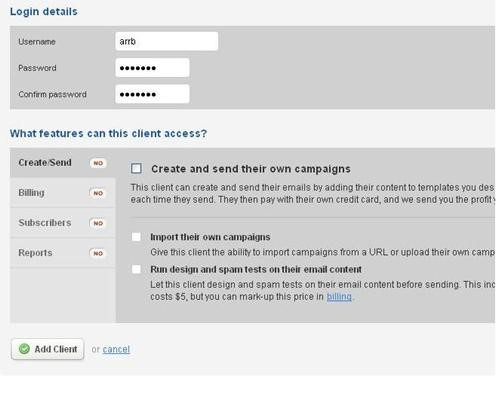Image resolution: width=498 pixels, height=396 pixels.
Task: Click the Add Client button
Action: (47, 349)
